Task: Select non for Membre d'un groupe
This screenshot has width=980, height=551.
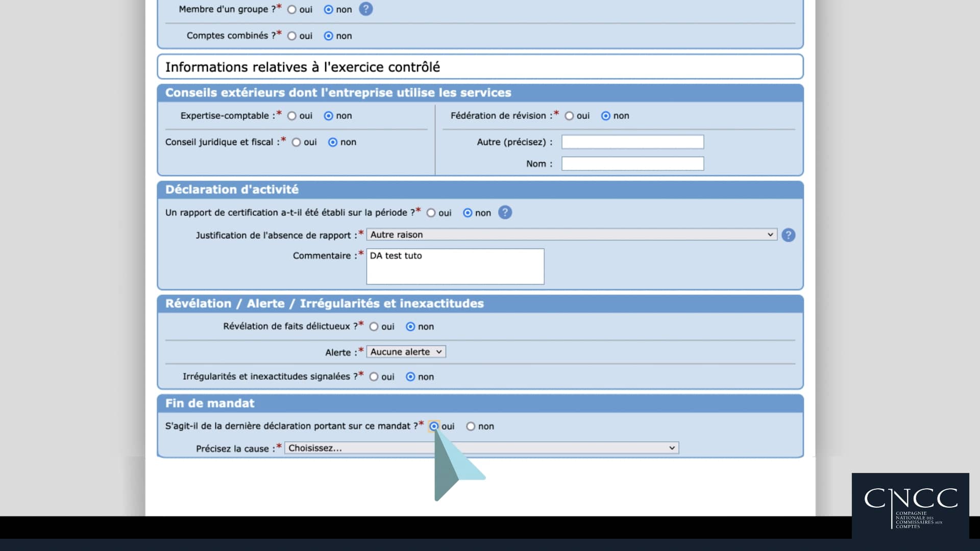Action: [x=328, y=10]
